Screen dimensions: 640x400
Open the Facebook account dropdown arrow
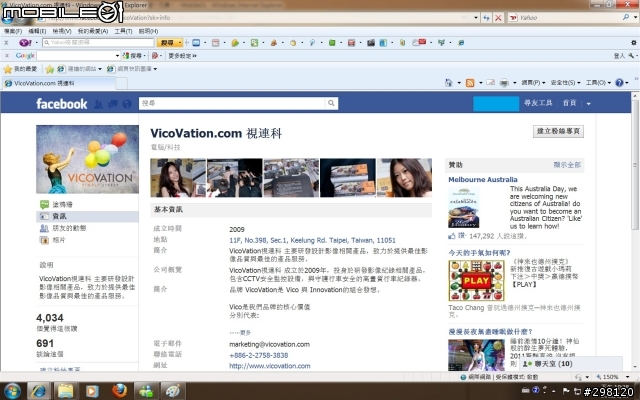point(589,104)
